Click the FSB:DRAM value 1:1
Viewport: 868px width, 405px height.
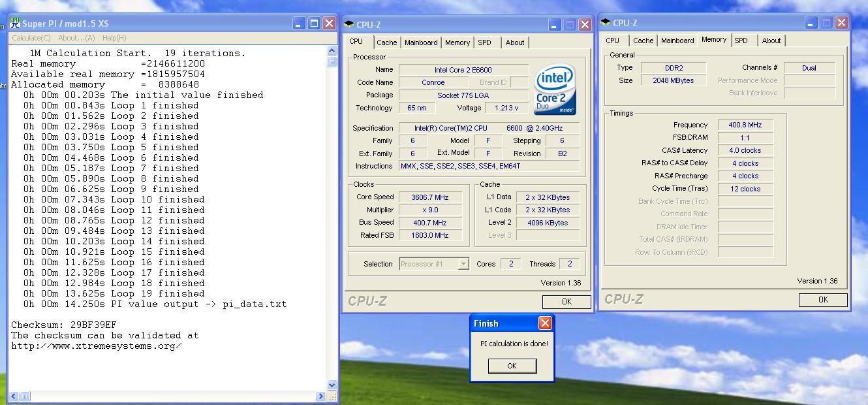pyautogui.click(x=745, y=138)
